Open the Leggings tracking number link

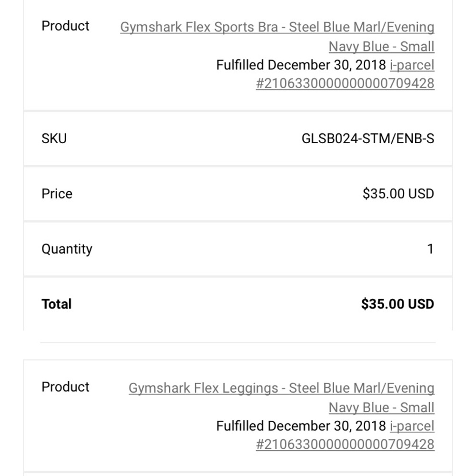[345, 445]
